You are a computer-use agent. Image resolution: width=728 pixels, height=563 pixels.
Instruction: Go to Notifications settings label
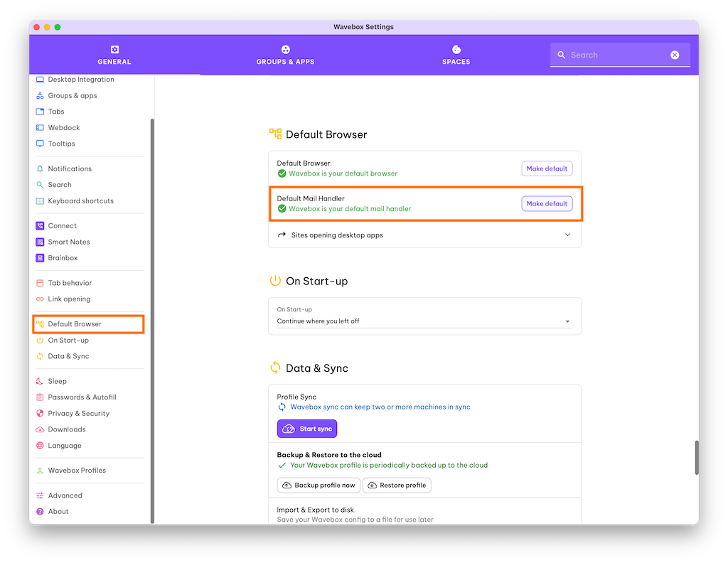[x=70, y=168]
